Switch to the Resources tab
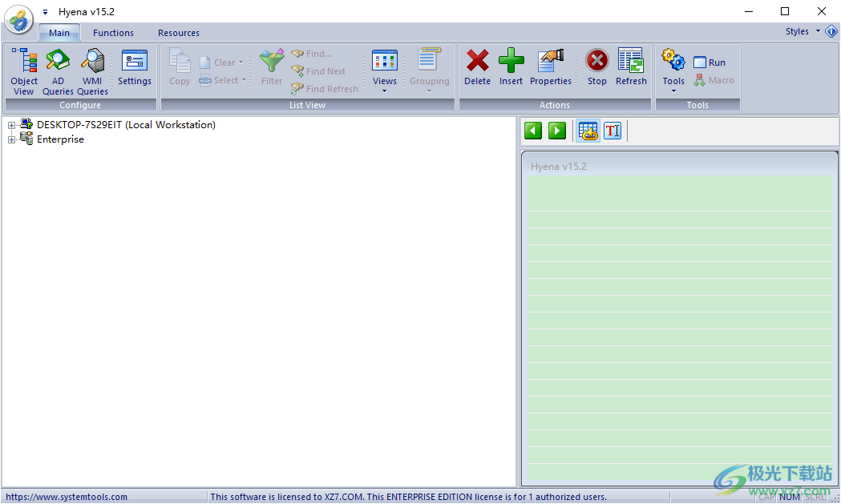This screenshot has height=504, width=841. tap(179, 33)
